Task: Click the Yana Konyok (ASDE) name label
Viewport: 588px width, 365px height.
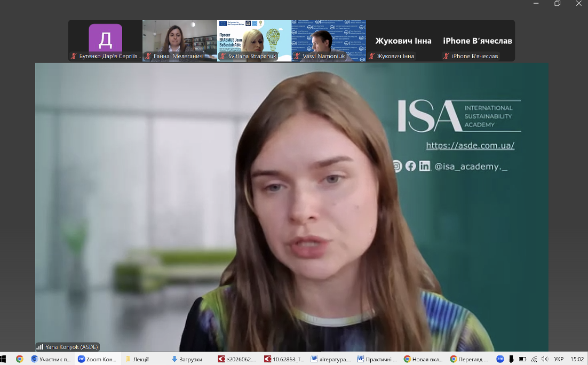Action: tap(71, 347)
